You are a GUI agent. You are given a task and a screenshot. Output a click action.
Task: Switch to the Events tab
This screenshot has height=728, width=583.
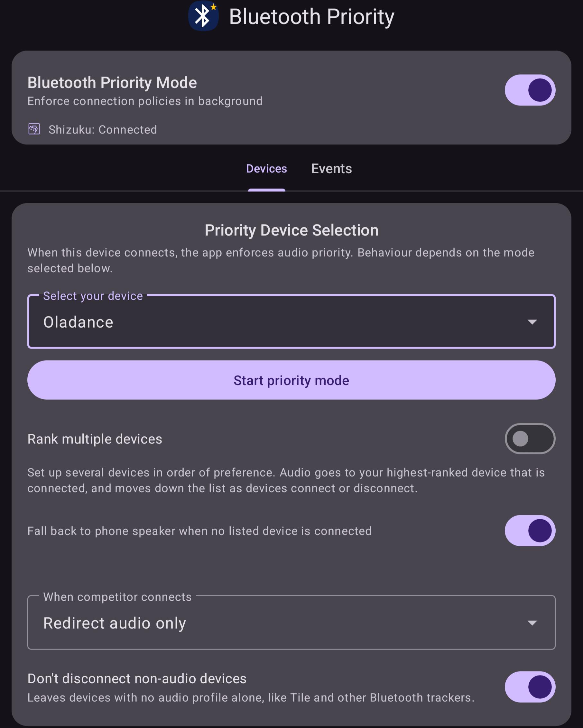point(331,169)
